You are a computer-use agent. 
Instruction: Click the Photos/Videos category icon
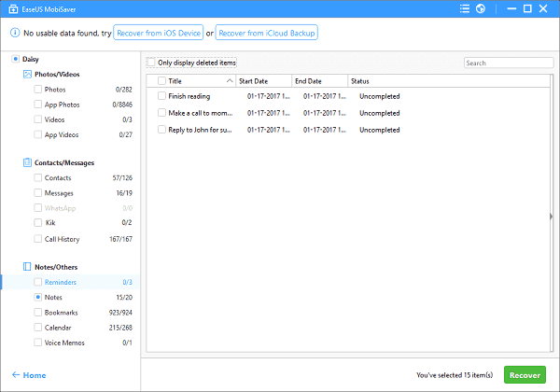[x=27, y=74]
